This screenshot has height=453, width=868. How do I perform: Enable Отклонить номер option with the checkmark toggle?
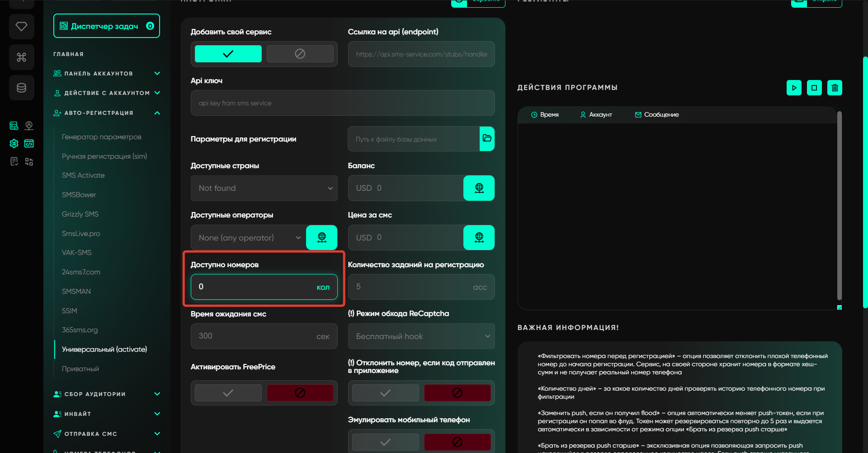pyautogui.click(x=385, y=393)
